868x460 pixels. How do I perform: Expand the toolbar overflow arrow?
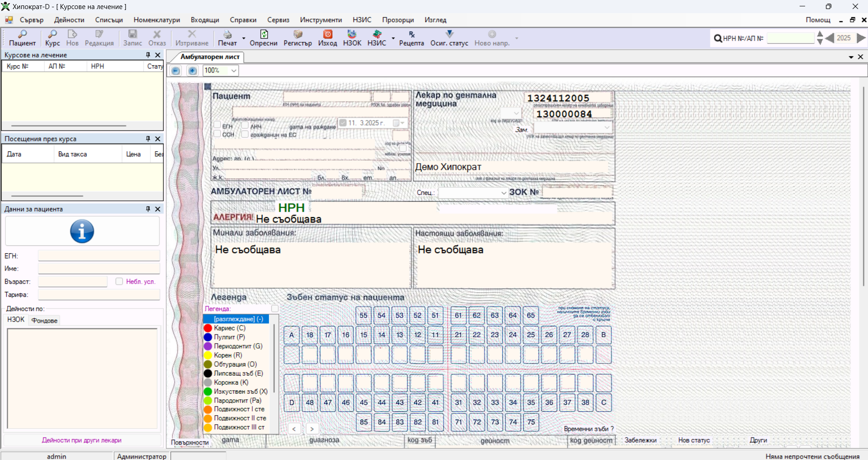click(516, 38)
